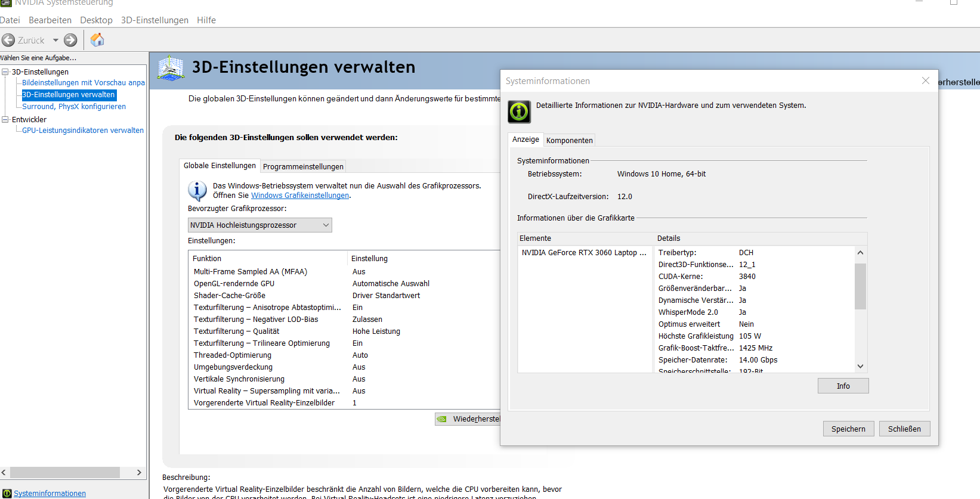Image resolution: width=980 pixels, height=499 pixels.
Task: Click the Back arrow icon
Action: (8, 40)
